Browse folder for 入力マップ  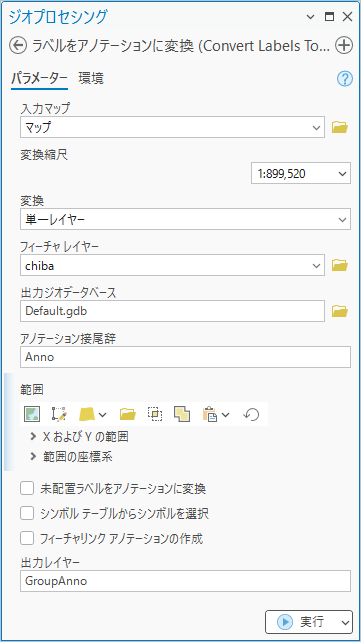coord(340,127)
